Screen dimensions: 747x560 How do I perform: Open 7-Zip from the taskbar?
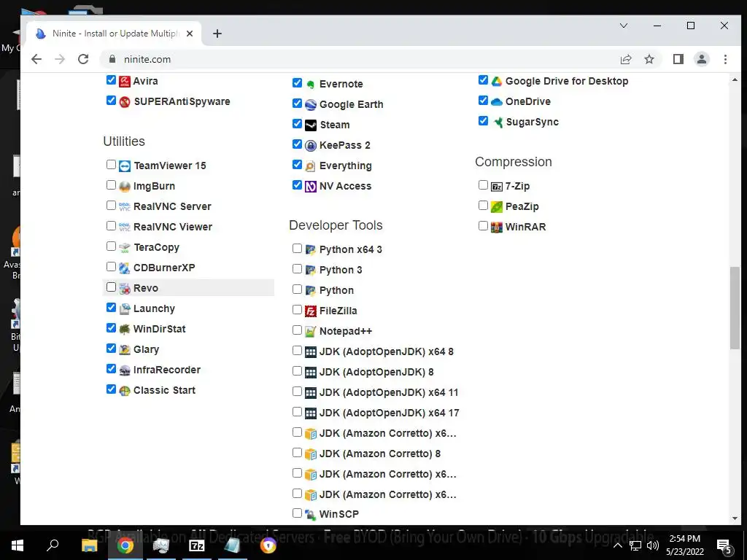197,545
